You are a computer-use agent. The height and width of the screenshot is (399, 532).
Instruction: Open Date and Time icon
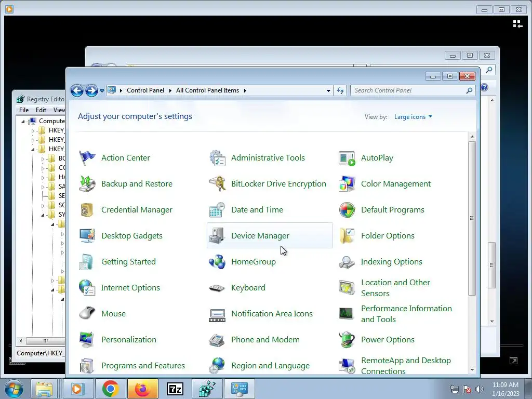pos(217,210)
